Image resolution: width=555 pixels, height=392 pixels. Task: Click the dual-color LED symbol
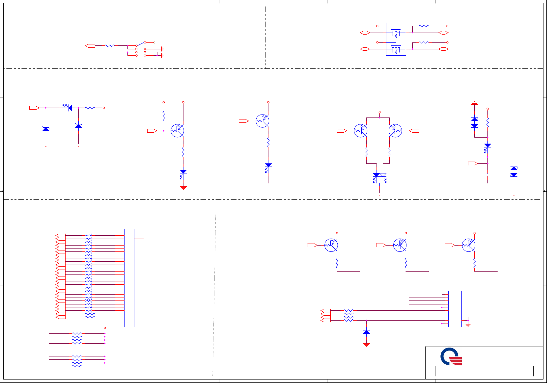coord(379,178)
